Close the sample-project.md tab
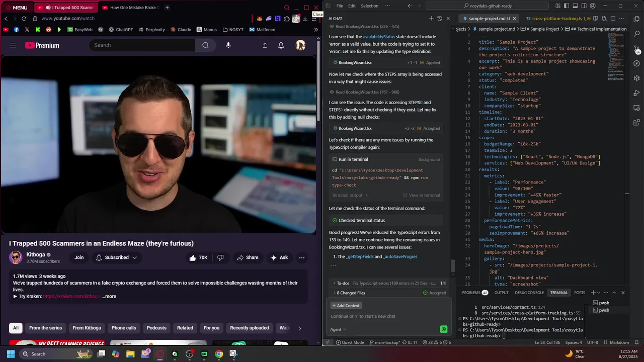644x362 pixels. tap(514, 19)
